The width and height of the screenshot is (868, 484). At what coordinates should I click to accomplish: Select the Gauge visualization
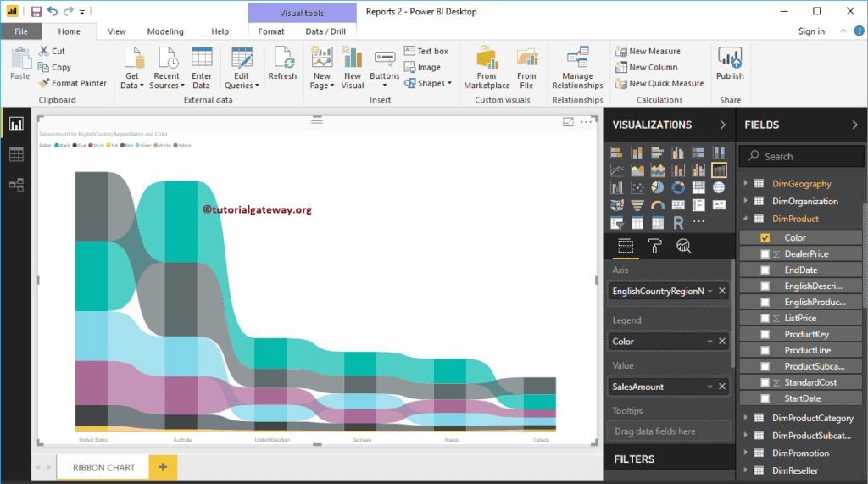click(x=658, y=205)
